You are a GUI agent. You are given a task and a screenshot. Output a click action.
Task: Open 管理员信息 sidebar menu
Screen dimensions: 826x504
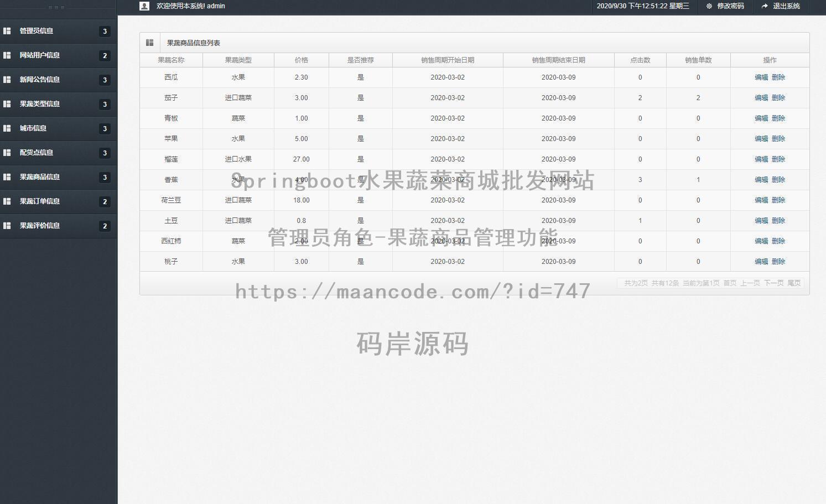coord(58,31)
